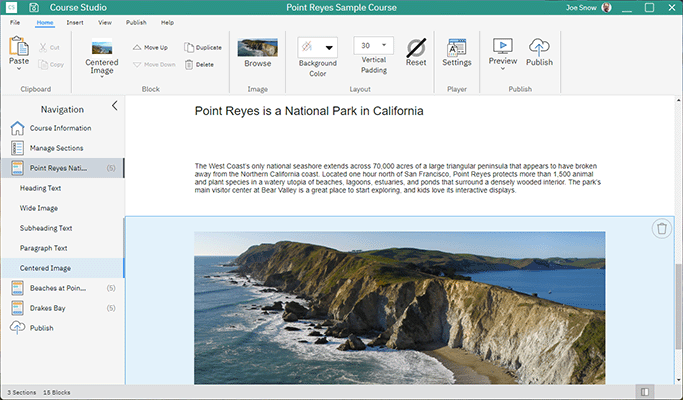
Task: Click the 3 Sections status bar text
Action: [x=21, y=392]
